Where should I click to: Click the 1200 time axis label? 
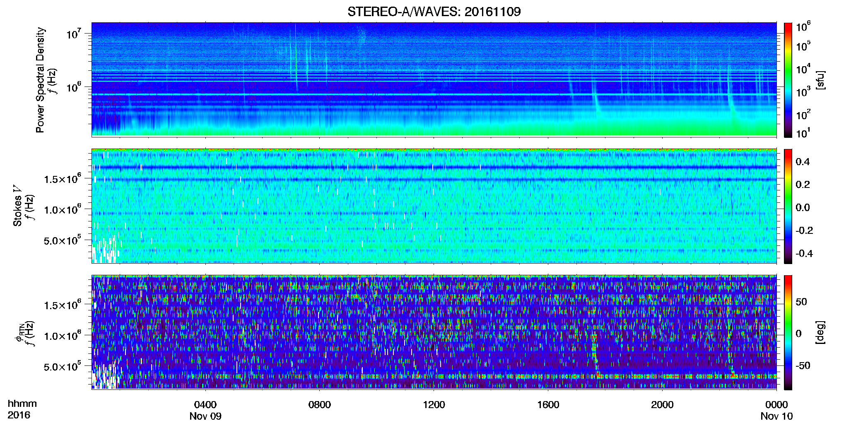point(434,405)
